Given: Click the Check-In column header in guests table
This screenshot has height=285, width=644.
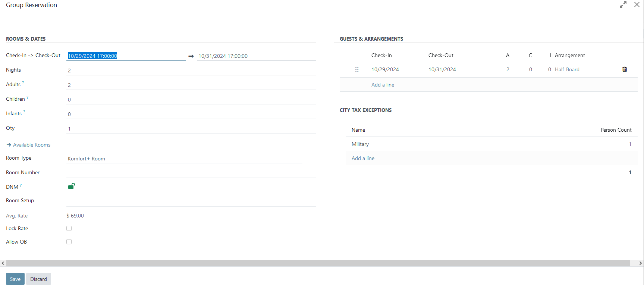Looking at the screenshot, I should [381, 55].
